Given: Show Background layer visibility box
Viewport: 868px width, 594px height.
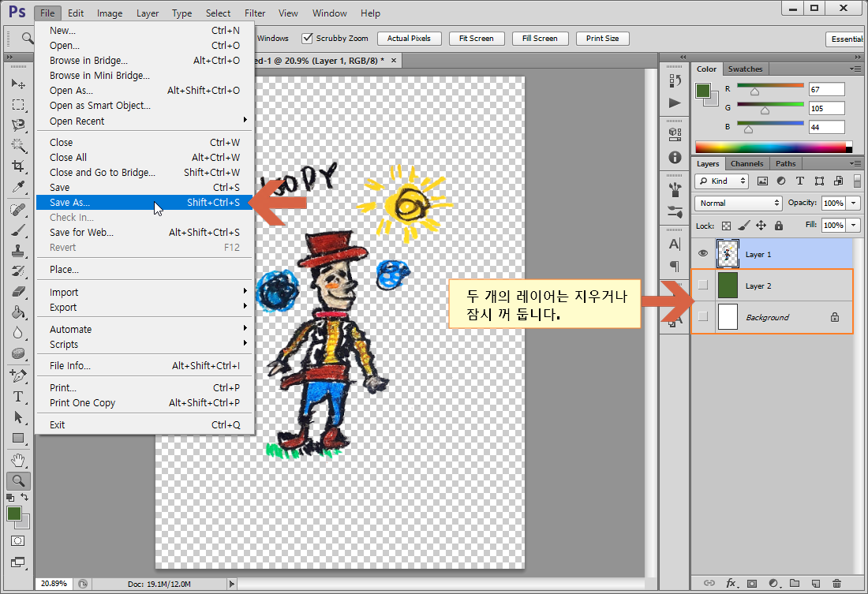Looking at the screenshot, I should tap(703, 316).
